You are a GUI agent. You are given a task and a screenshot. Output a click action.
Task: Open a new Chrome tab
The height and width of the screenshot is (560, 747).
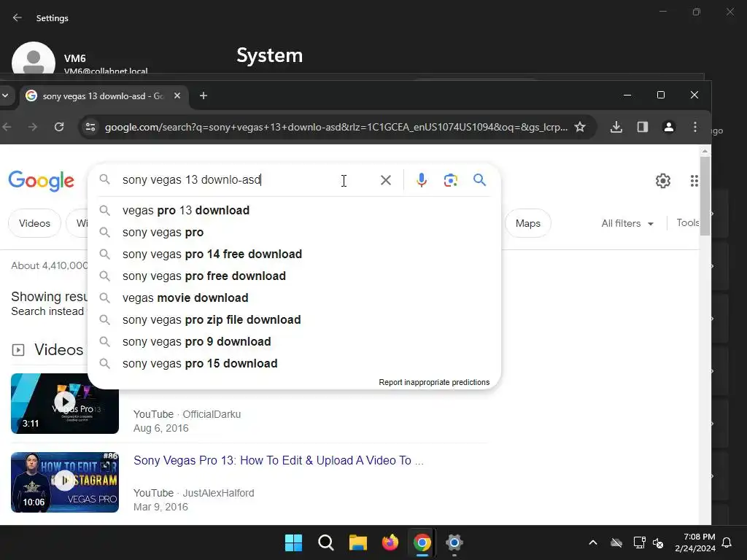[x=204, y=96]
